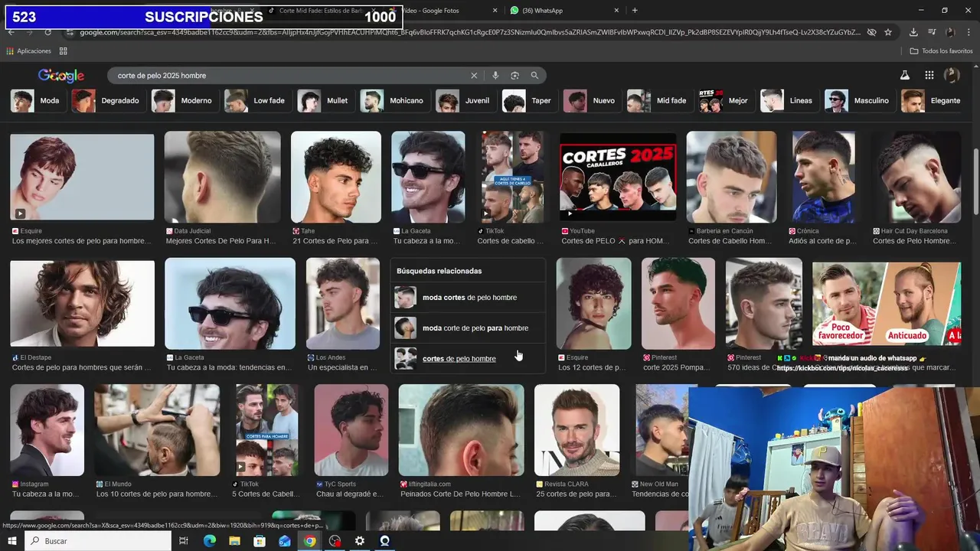Open Google Lens image search icon

click(x=514, y=76)
